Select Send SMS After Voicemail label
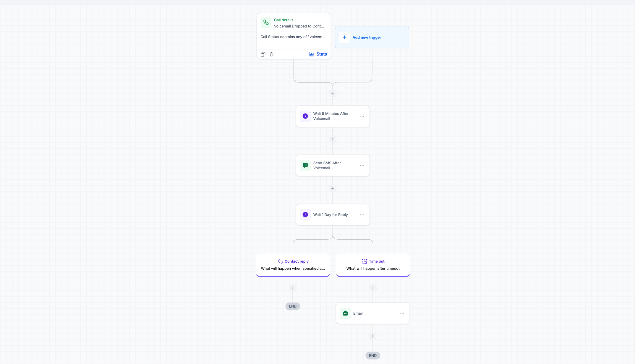The image size is (635, 364). click(327, 165)
